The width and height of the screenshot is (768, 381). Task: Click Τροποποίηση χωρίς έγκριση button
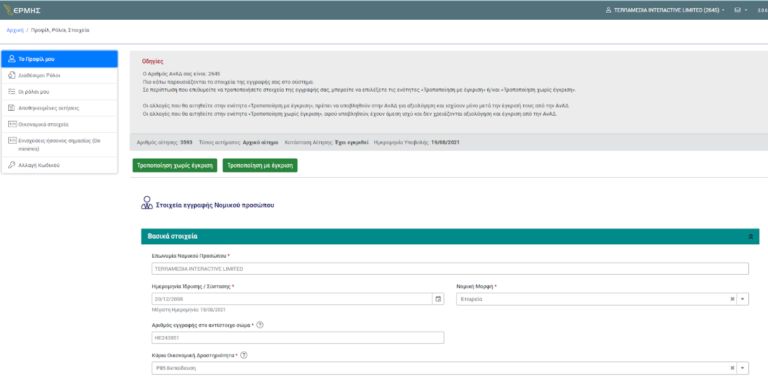click(x=174, y=166)
